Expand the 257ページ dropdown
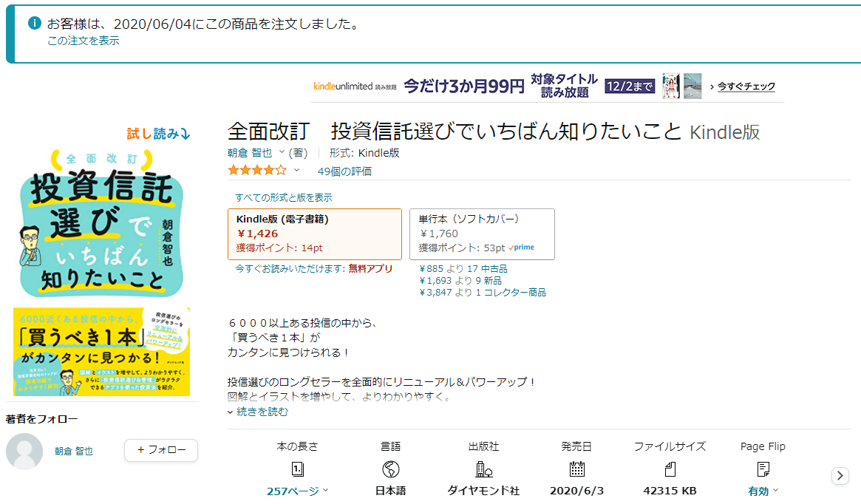 pos(298,491)
